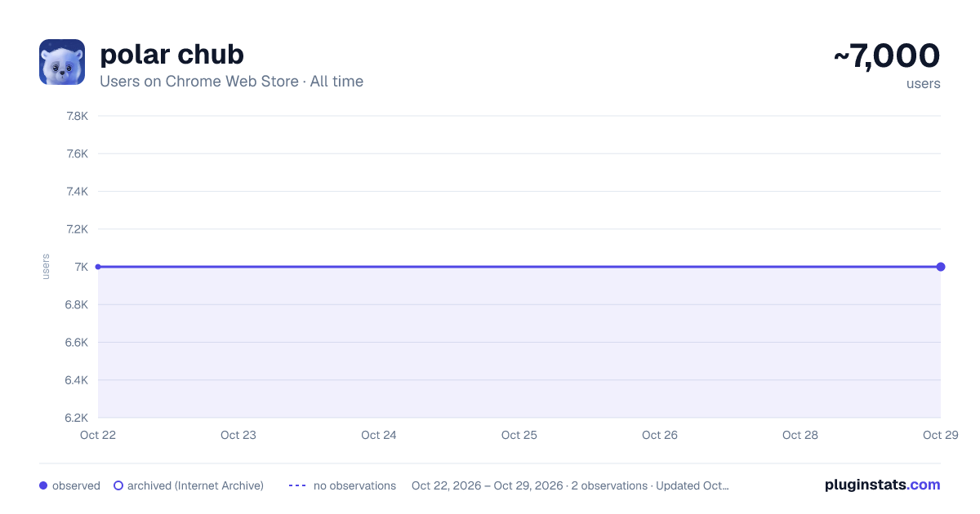
Task: Click the 7.8K y-axis label
Action: tap(77, 116)
